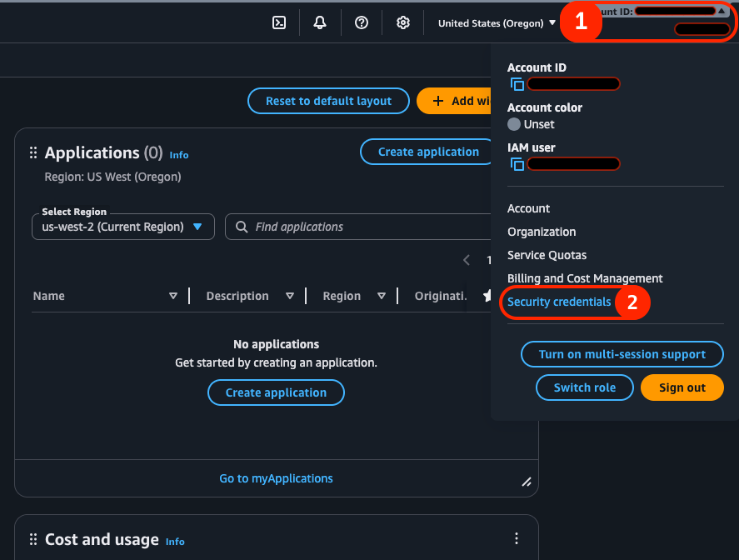Image resolution: width=739 pixels, height=560 pixels.
Task: Open the notifications bell
Action: [x=320, y=22]
